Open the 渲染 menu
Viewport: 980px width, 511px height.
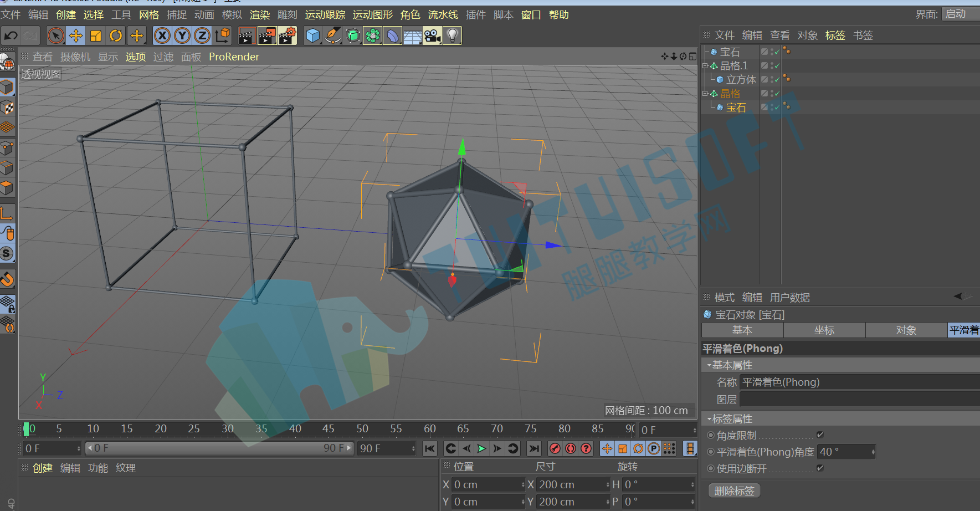pyautogui.click(x=260, y=15)
